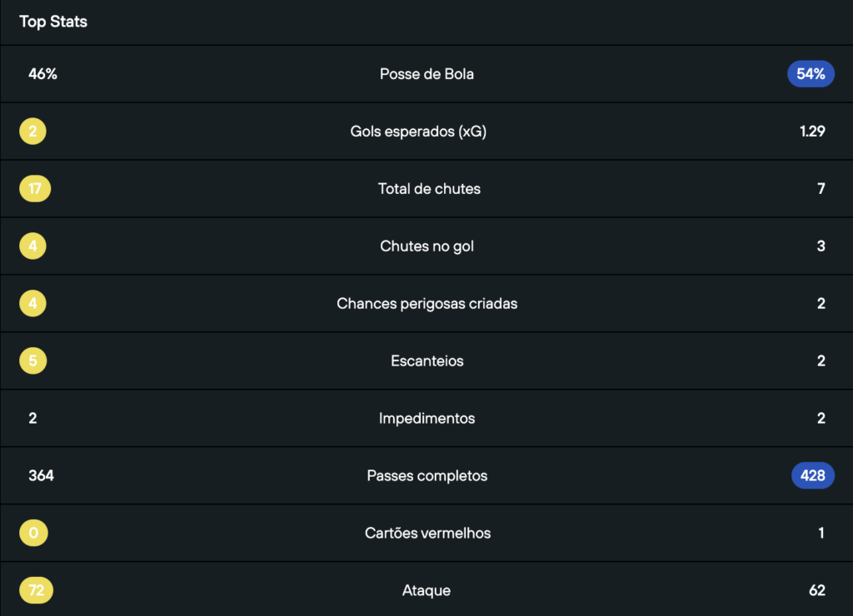
Task: Click the Total de chutes row label
Action: pyautogui.click(x=429, y=189)
